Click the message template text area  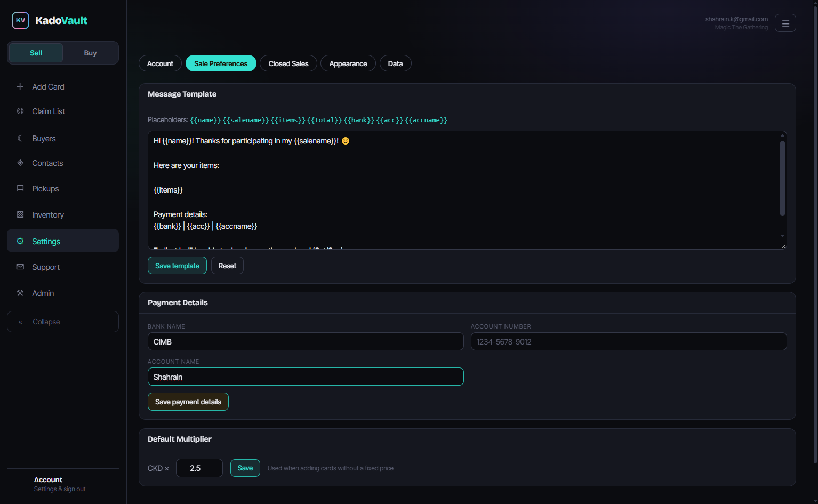tap(467, 190)
